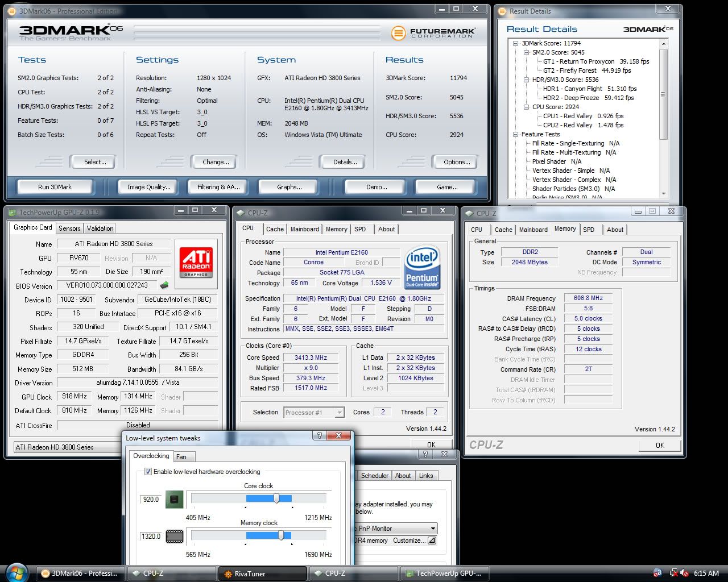Switch to the Sensors tab in GPU-Z
This screenshot has width=728, height=582.
pyautogui.click(x=69, y=228)
